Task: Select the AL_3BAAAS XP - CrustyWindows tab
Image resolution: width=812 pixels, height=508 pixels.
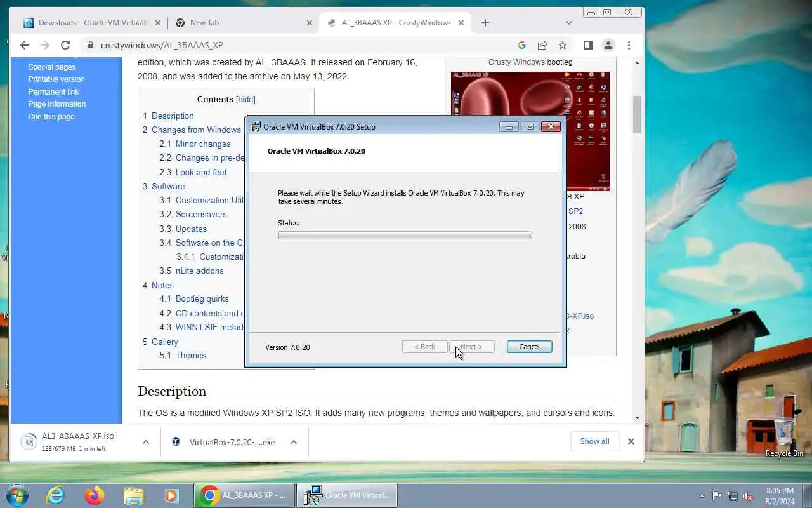Action: [396, 23]
